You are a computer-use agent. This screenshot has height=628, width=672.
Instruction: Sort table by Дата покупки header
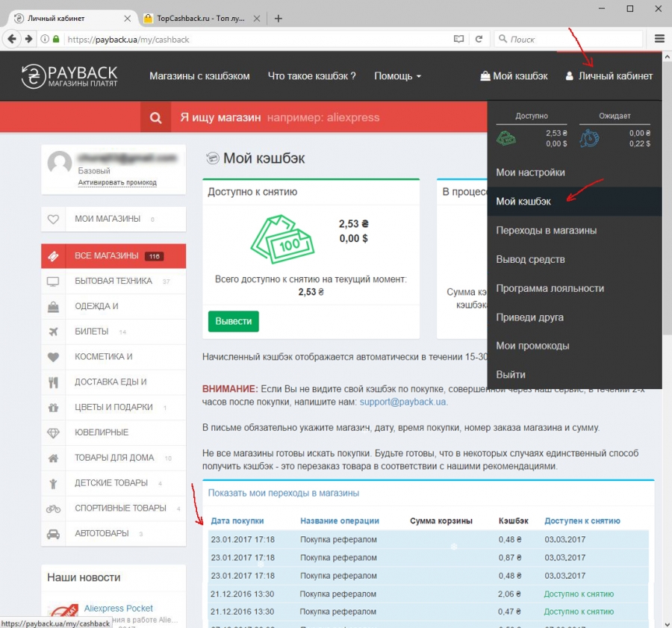[237, 520]
